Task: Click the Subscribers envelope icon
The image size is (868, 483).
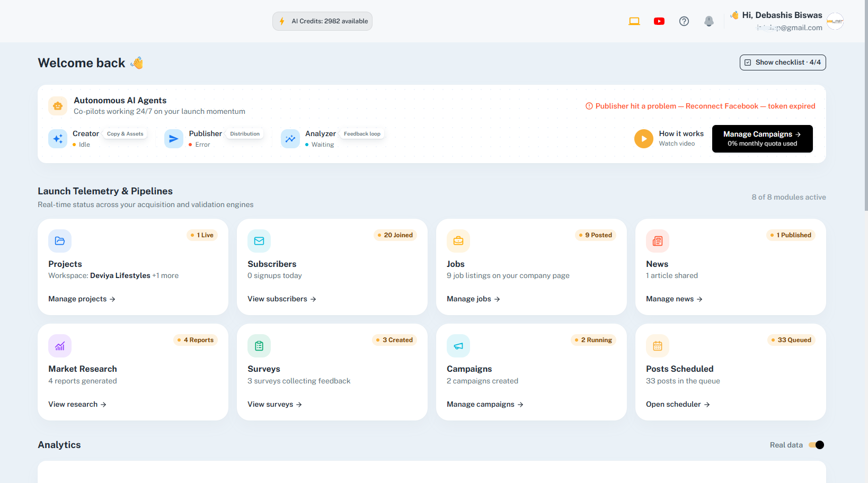Action: click(259, 241)
